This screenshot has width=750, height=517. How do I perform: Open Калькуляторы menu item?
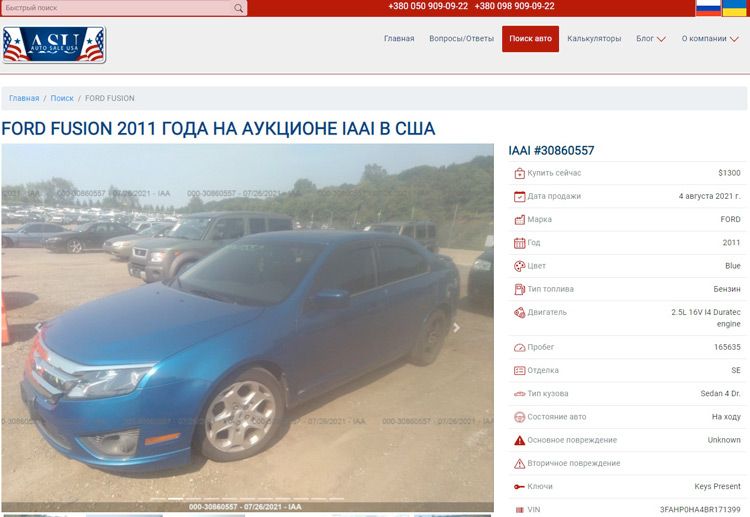pyautogui.click(x=594, y=39)
